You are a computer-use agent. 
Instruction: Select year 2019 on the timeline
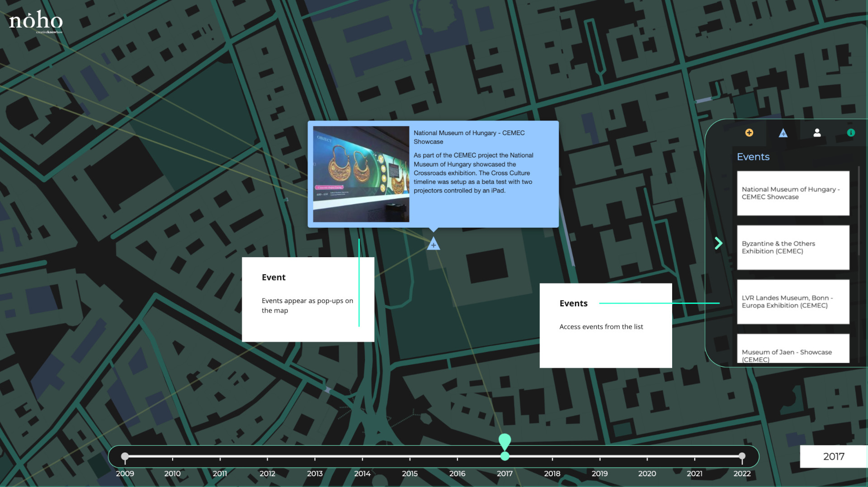click(x=599, y=459)
